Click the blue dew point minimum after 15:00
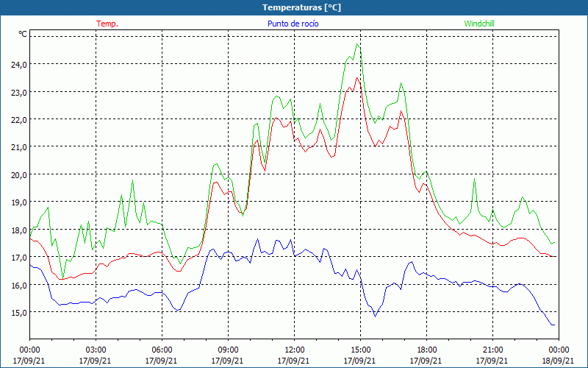The width and height of the screenshot is (588, 368). (375, 316)
